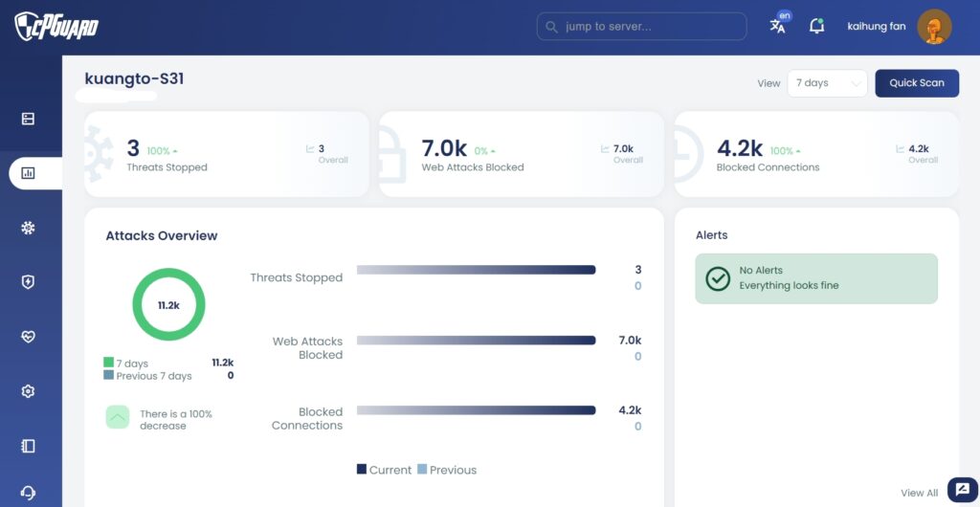Open the virus scanner sidebar icon
This screenshot has width=980, height=507.
28,228
